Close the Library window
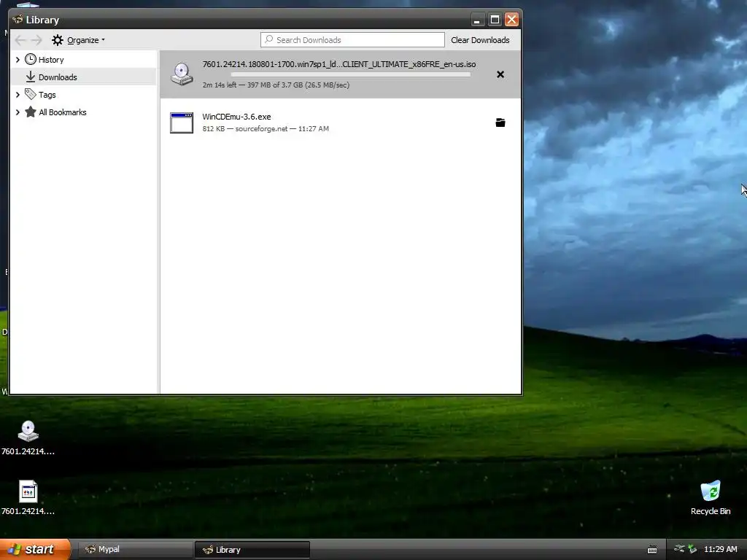This screenshot has height=560, width=747. 511,20
